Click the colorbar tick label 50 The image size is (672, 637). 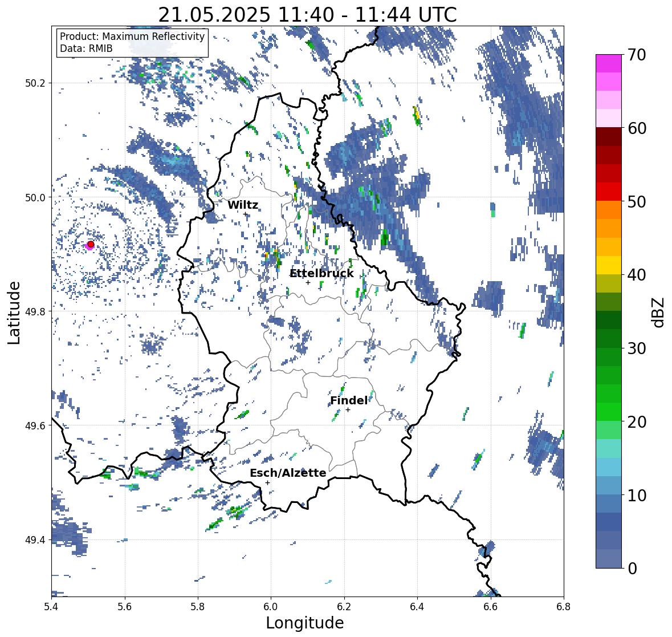click(637, 201)
